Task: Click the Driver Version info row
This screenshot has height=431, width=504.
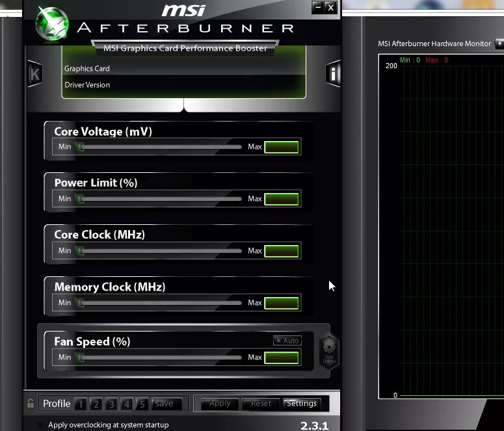Action: click(183, 85)
